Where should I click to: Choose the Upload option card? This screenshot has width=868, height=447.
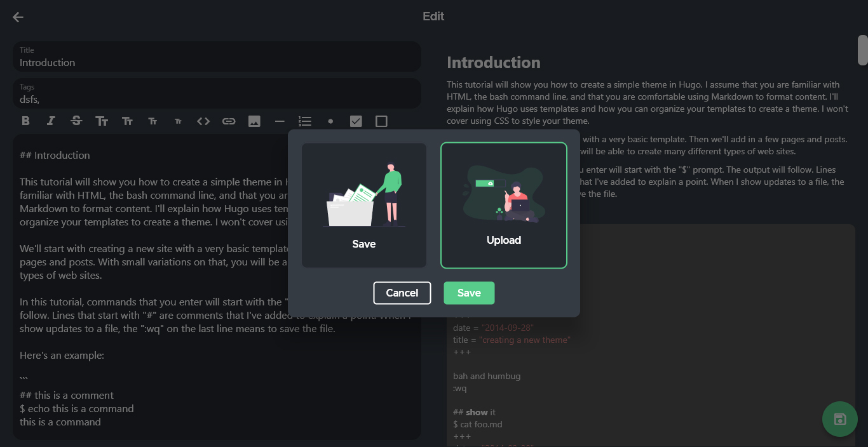click(504, 205)
